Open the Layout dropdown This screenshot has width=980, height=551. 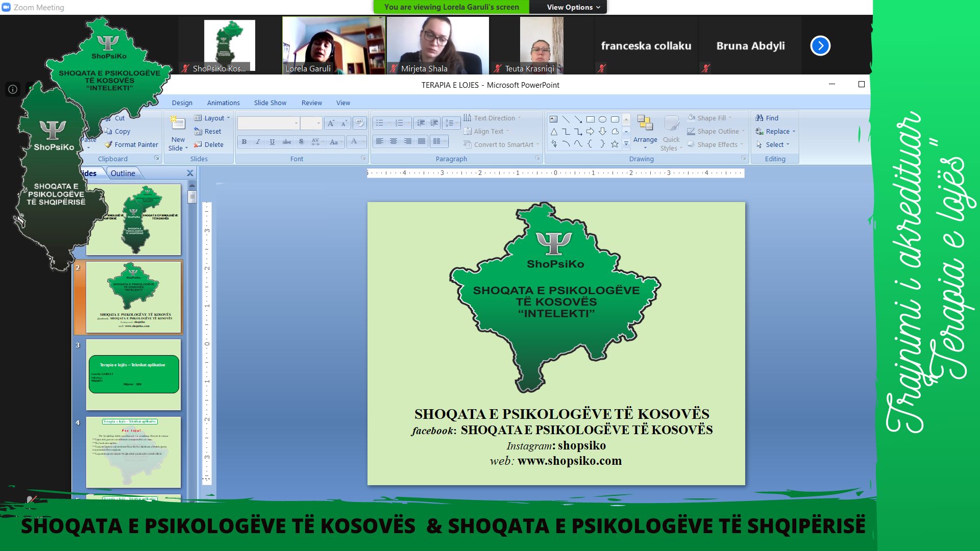(212, 118)
